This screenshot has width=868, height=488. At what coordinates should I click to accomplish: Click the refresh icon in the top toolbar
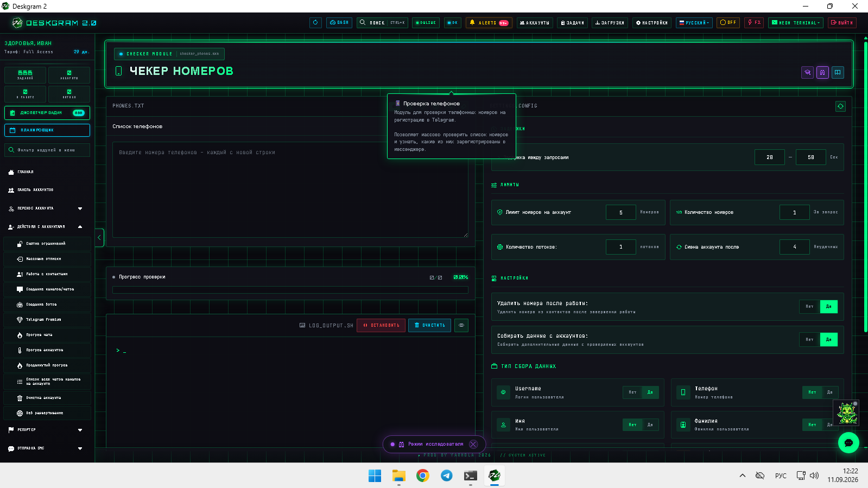(x=315, y=23)
